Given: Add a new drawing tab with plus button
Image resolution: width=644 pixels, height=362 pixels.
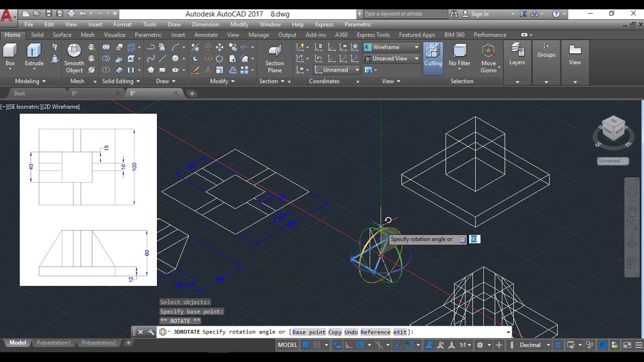Looking at the screenshot, I should pos(192,94).
